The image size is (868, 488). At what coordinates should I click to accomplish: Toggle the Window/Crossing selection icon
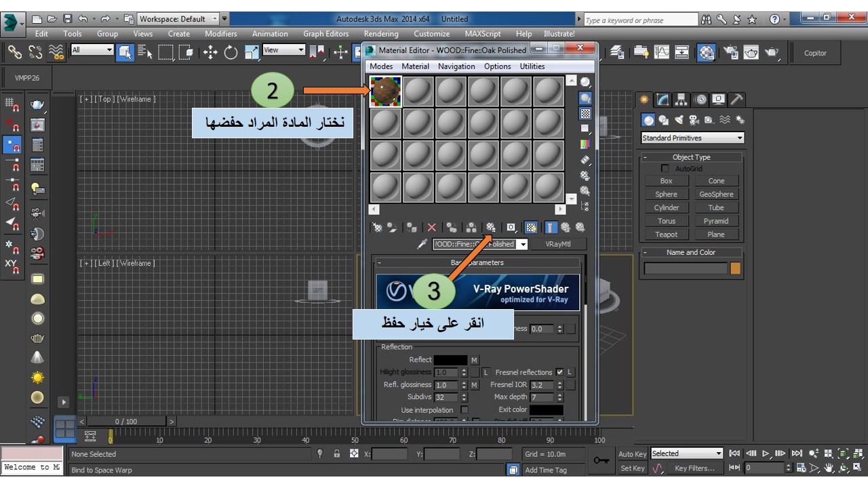[x=187, y=52]
